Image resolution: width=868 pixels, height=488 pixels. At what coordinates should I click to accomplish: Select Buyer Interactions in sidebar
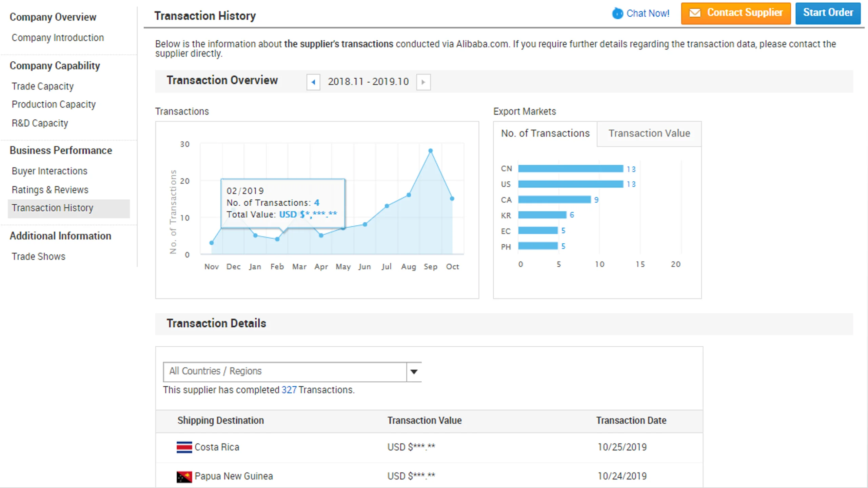coord(50,171)
